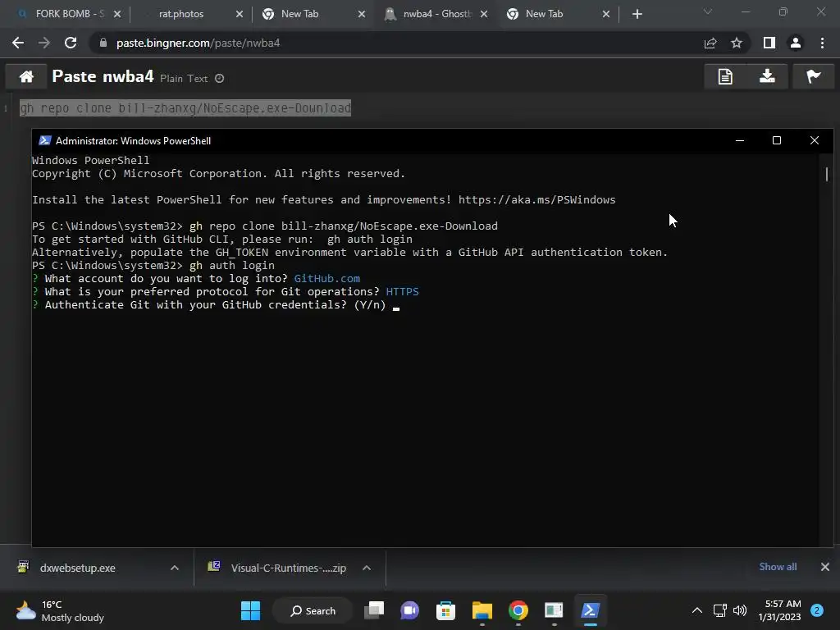Click the address bar URL
This screenshot has height=630, width=840.
pos(199,43)
